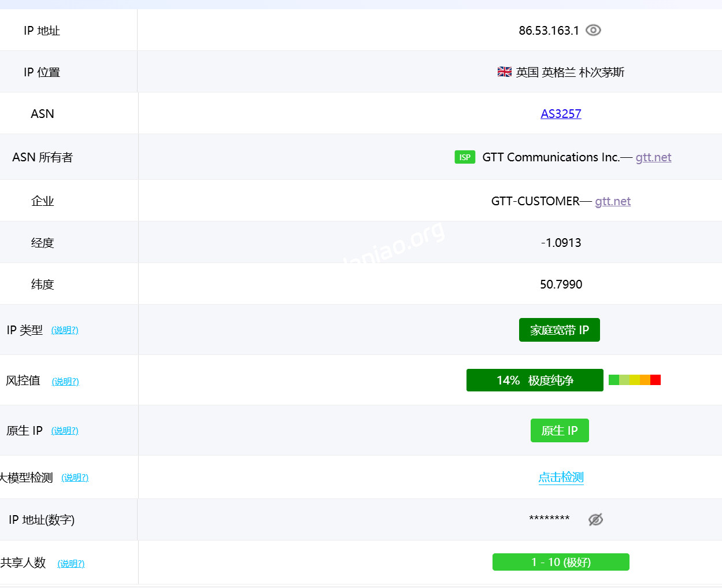722x588 pixels.
Task: Open the 说明 help link for 共享人数
Action: click(x=71, y=564)
